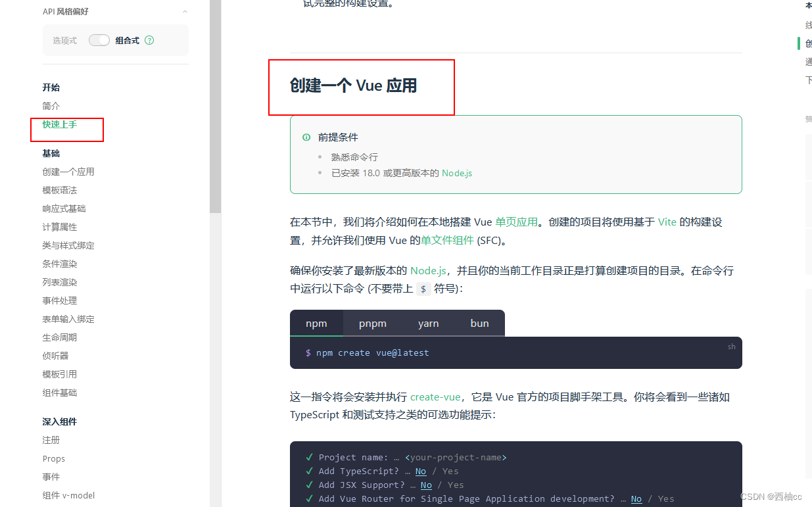The image size is (812, 507).
Task: Click the create-vue scaffolding tool link
Action: [435, 397]
